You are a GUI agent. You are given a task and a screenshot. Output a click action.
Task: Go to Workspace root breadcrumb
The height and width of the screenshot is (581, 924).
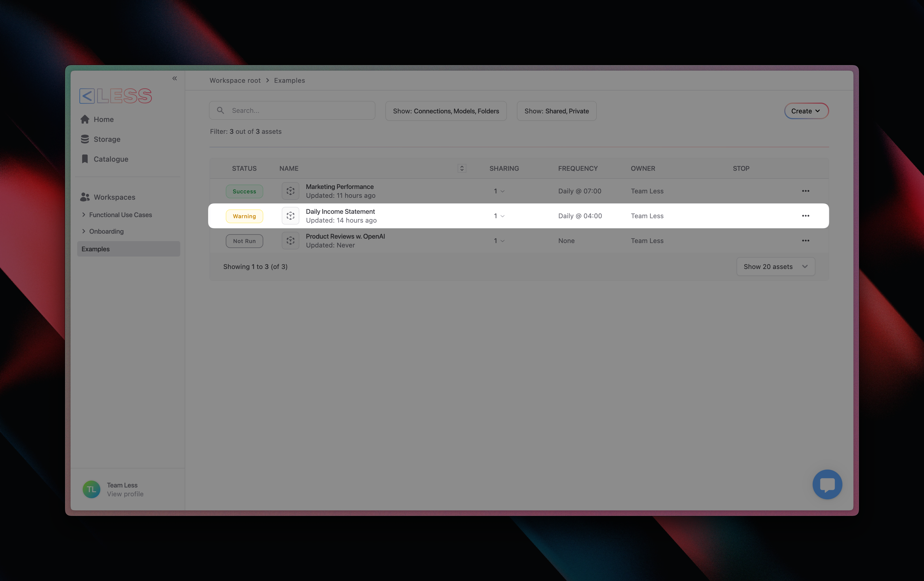pos(235,81)
